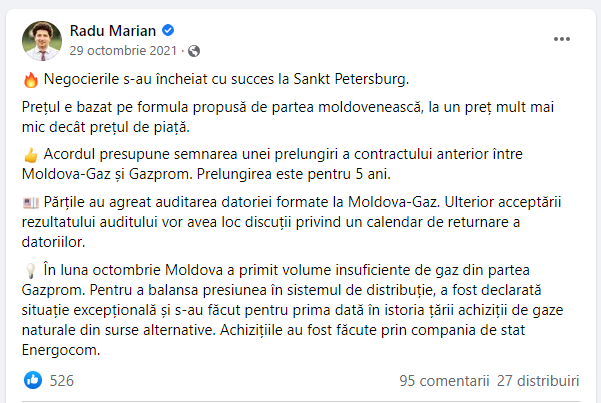The width and height of the screenshot is (601, 403).
Task: Show the 27 distribuiri shares
Action: [538, 380]
